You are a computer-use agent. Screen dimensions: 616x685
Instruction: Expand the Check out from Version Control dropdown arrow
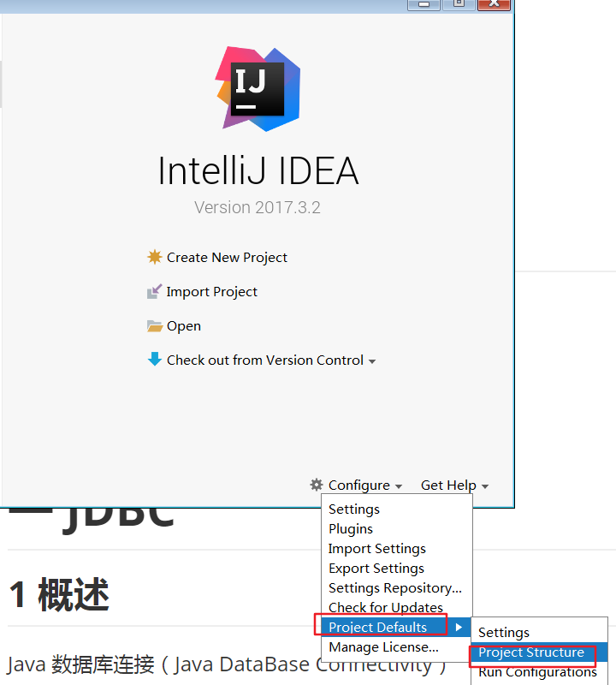tap(372, 361)
